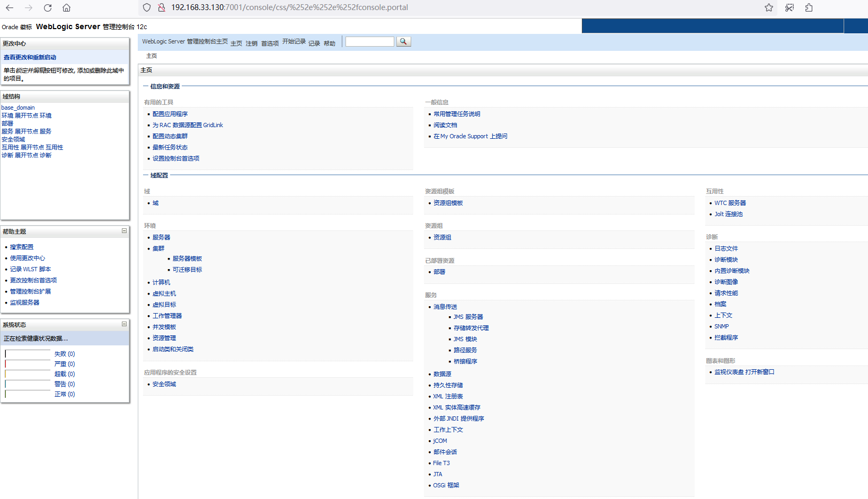Screen dimensions: 868x499
Task: Click 记录 in the top navigation bar
Action: coord(314,43)
